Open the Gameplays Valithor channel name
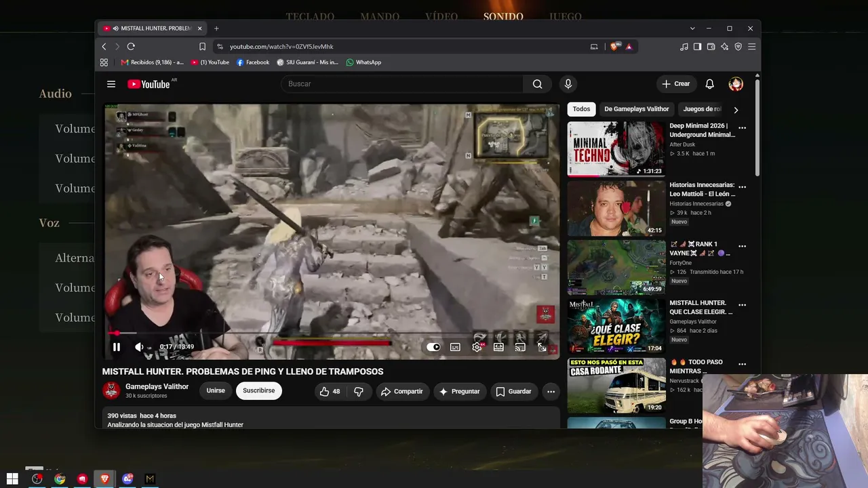The width and height of the screenshot is (868, 488). point(157,386)
